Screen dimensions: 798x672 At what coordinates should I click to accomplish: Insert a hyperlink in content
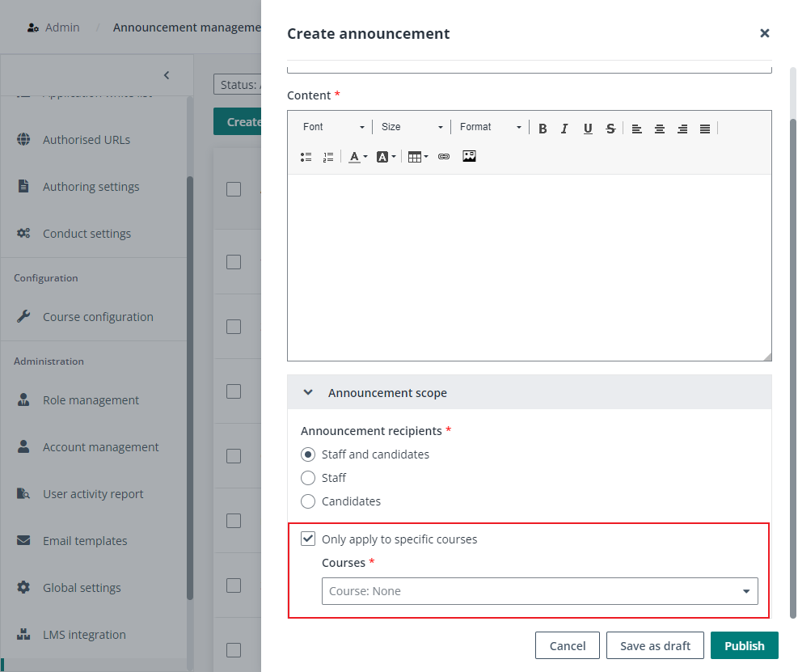(444, 157)
